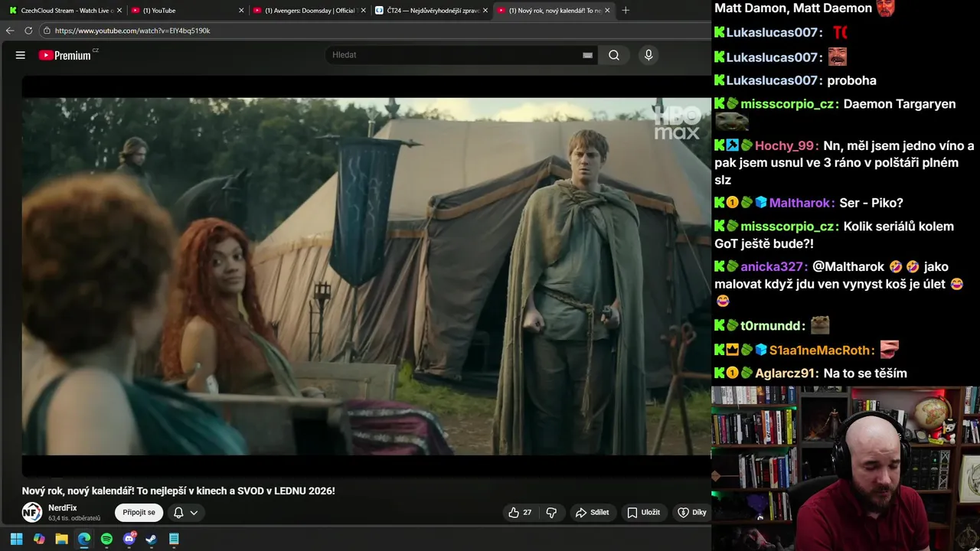Image resolution: width=980 pixels, height=551 pixels.
Task: Close the Avengers: Doomsday tab
Action: pos(363,11)
